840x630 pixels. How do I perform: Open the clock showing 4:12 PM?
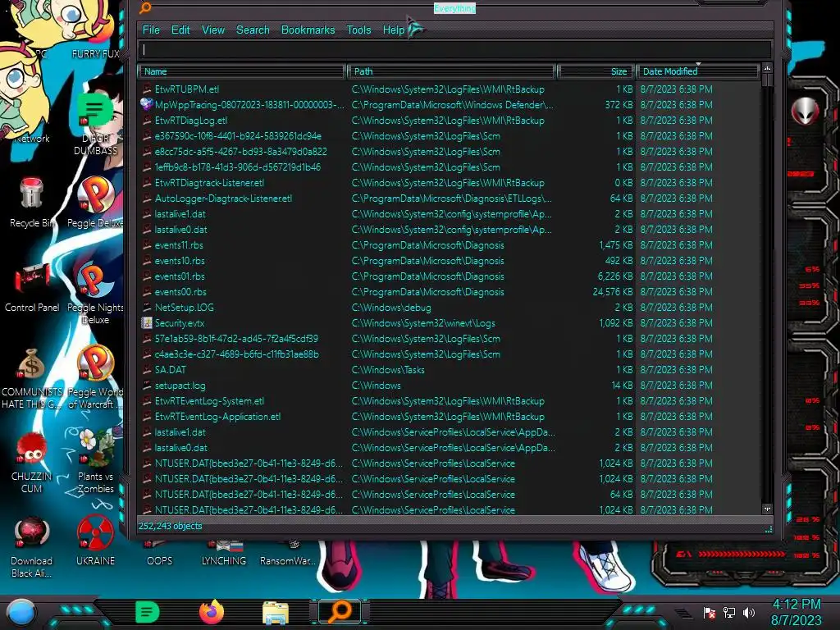[796, 612]
